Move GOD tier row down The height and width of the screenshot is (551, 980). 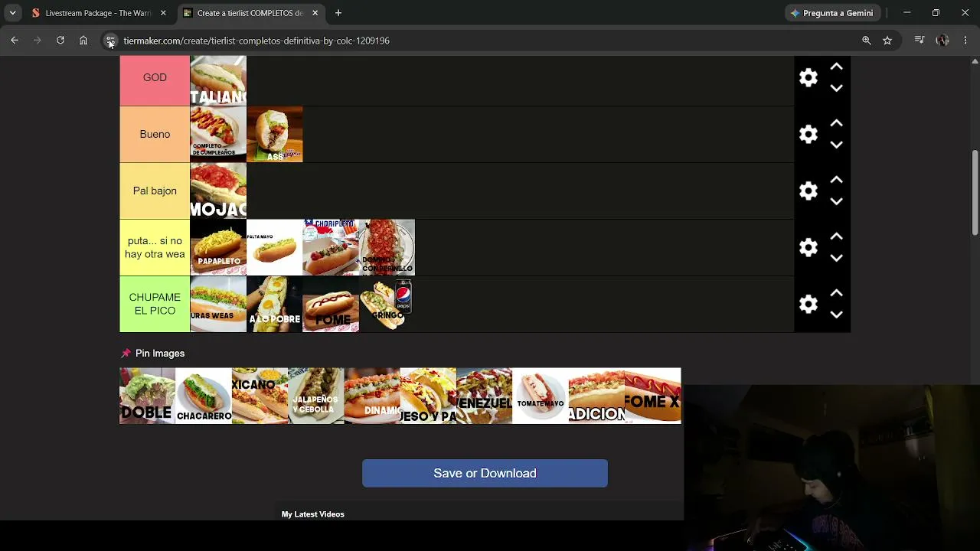[x=836, y=88]
